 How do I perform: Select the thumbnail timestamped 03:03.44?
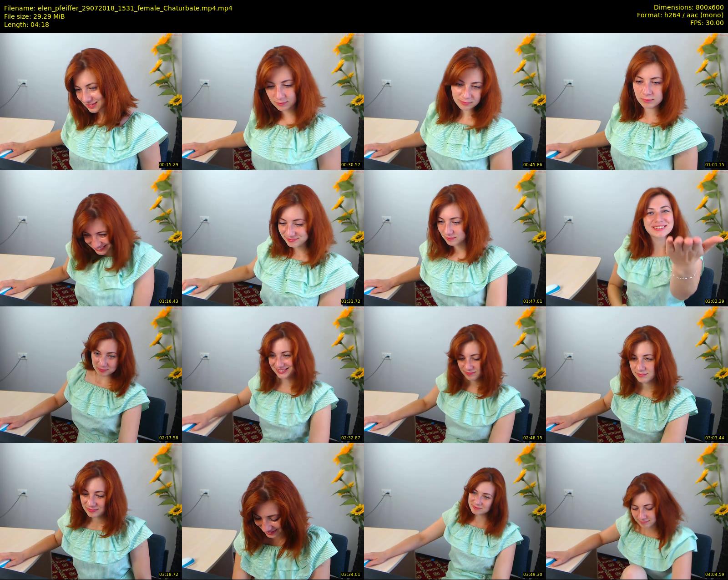[637, 374]
